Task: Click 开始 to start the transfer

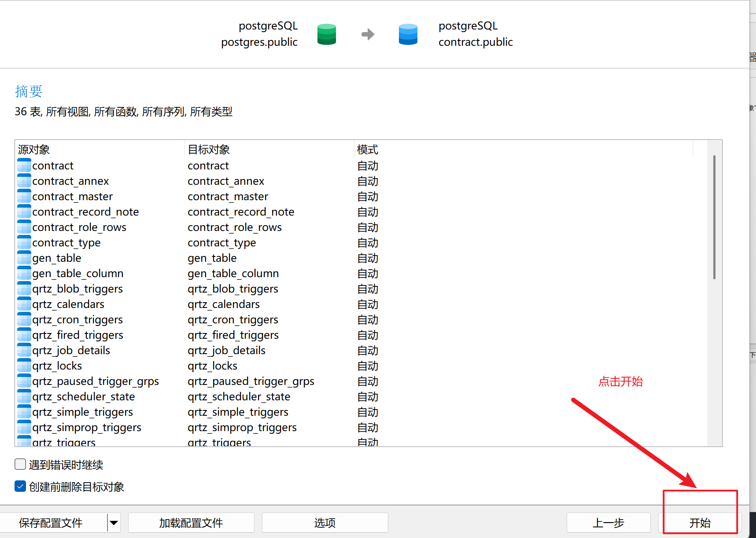Action: pos(700,523)
